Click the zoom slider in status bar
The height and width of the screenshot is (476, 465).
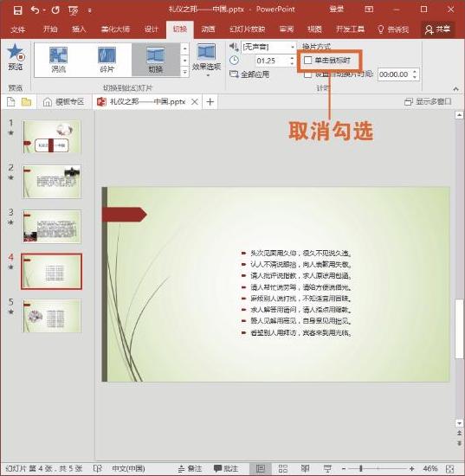click(x=378, y=468)
